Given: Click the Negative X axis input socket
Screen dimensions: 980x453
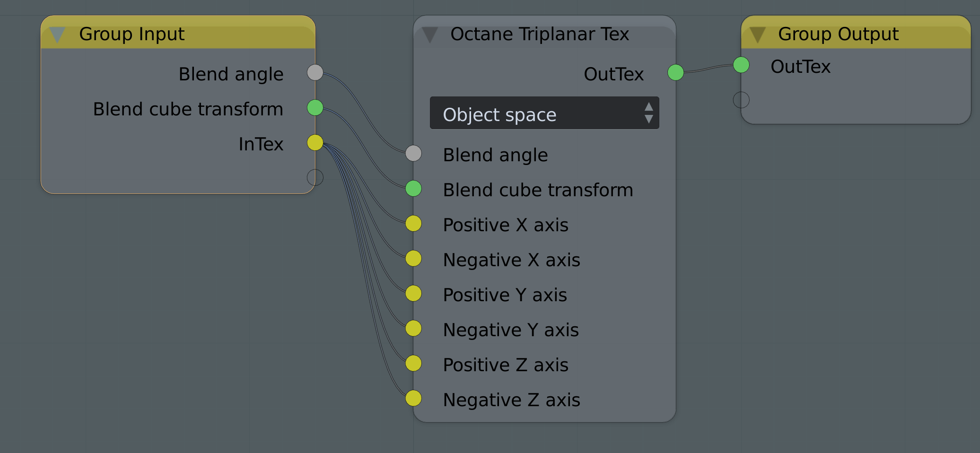Looking at the screenshot, I should click(413, 258).
